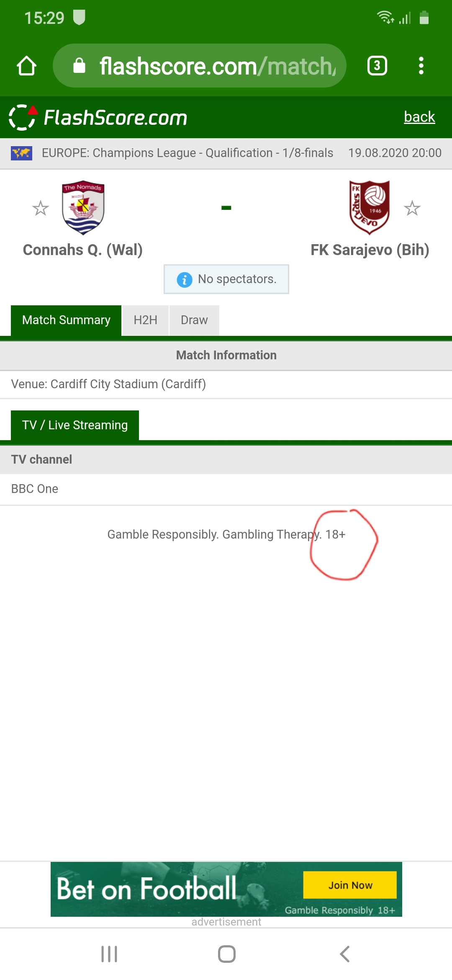Tap the Connahs Quay Nomads crest
This screenshot has height=980, width=452.
coord(83,208)
